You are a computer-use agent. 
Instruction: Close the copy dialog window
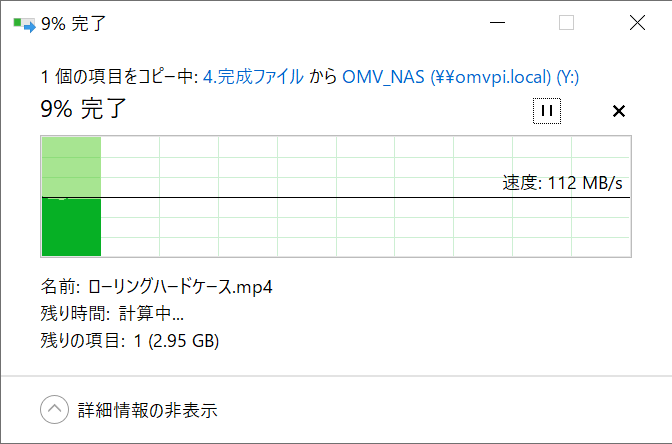637,23
